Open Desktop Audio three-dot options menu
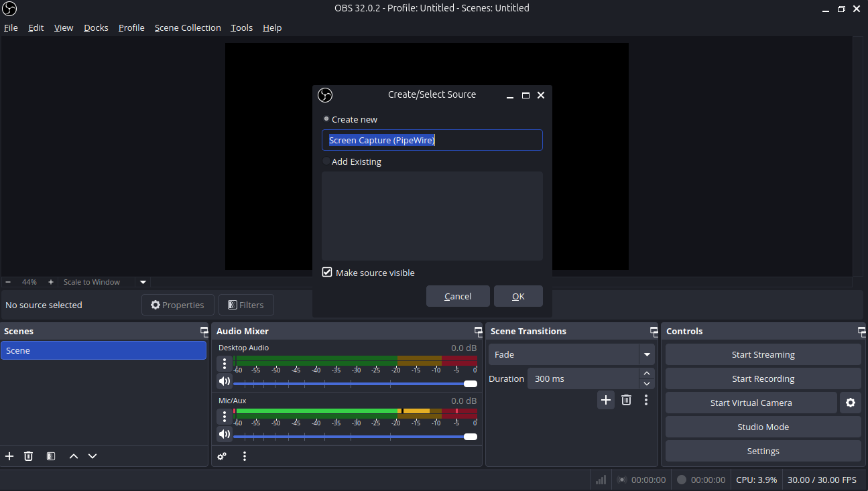The width and height of the screenshot is (868, 491). 225,364
